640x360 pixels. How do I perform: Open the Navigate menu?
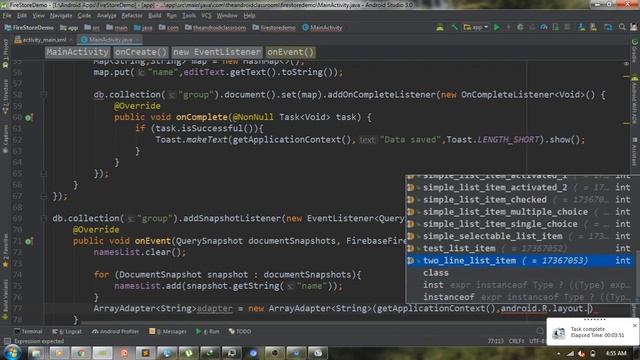click(61, 16)
